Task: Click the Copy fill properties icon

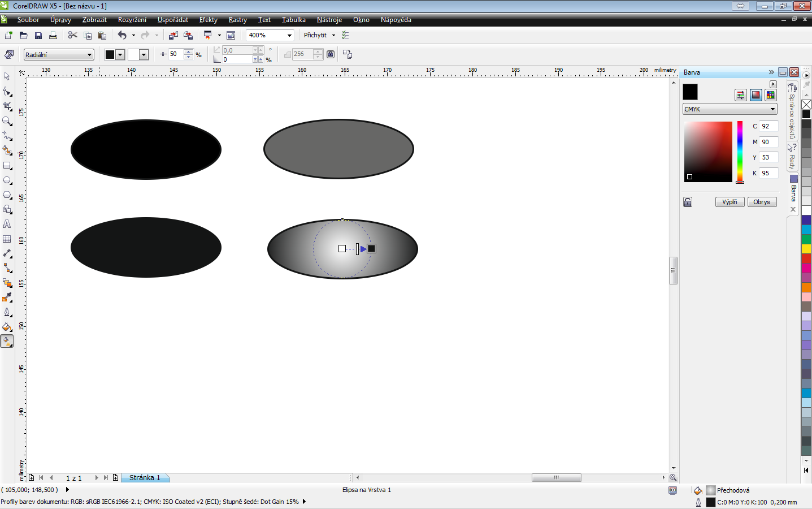Action: pos(348,54)
